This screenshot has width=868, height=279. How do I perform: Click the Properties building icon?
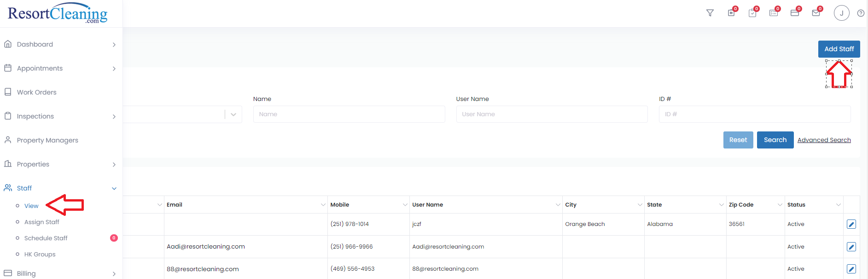tap(8, 164)
